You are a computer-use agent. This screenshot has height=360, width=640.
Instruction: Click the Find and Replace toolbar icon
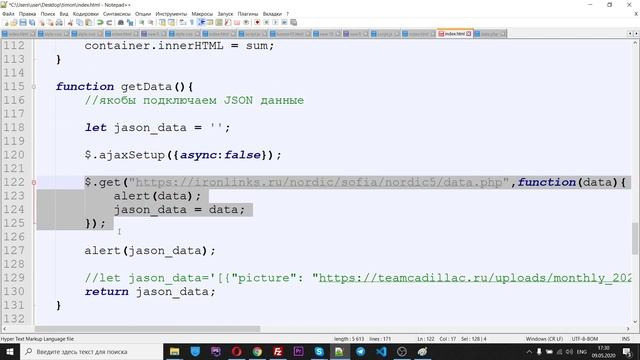tap(130, 22)
